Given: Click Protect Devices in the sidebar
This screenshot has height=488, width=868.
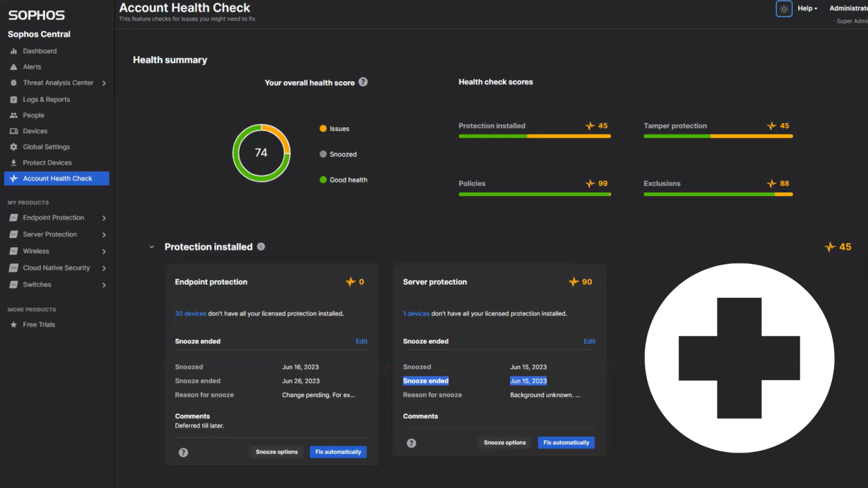Looking at the screenshot, I should point(46,162).
